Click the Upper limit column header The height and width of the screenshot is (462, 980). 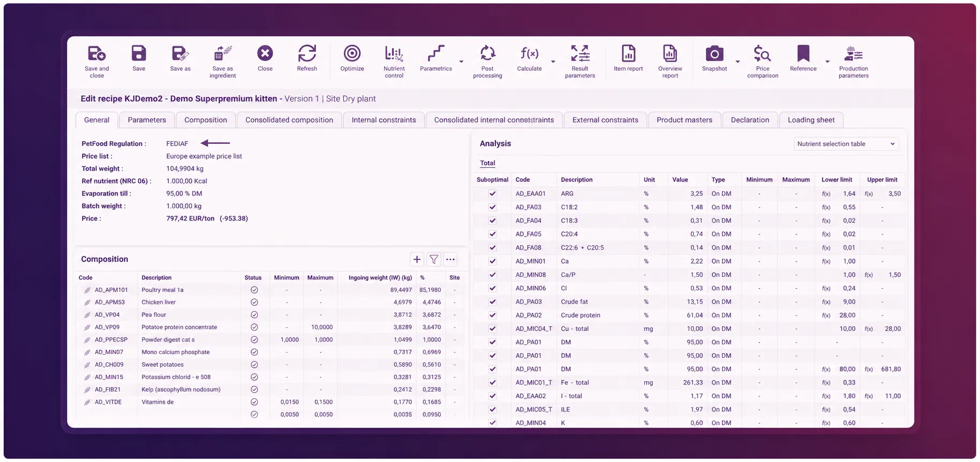coord(882,180)
